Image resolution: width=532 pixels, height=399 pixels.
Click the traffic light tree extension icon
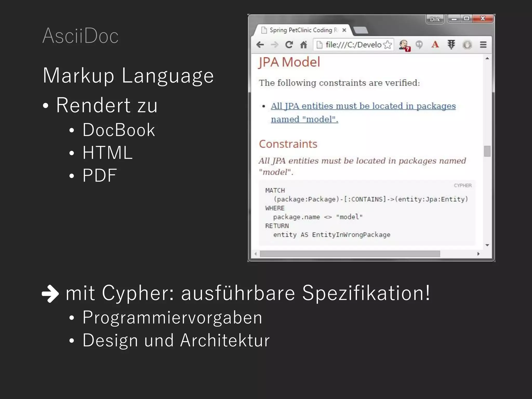point(451,44)
